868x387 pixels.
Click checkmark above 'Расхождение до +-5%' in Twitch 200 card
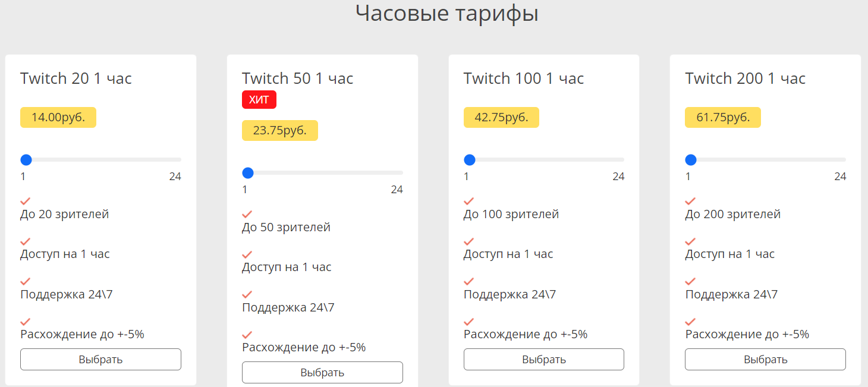coord(690,322)
